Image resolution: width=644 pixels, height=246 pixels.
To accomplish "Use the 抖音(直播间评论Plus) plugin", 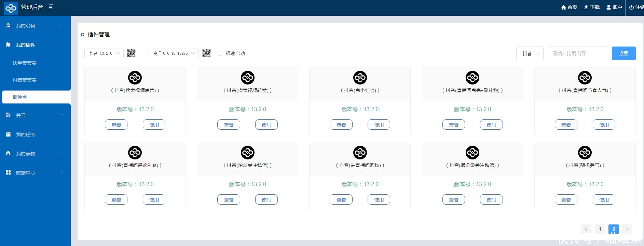I will tap(154, 200).
